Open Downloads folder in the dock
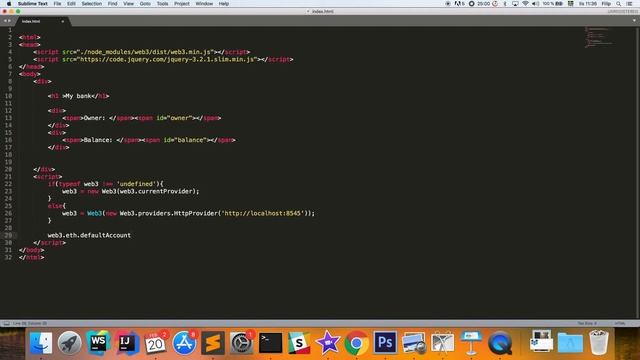The height and width of the screenshot is (360, 640). point(570,342)
